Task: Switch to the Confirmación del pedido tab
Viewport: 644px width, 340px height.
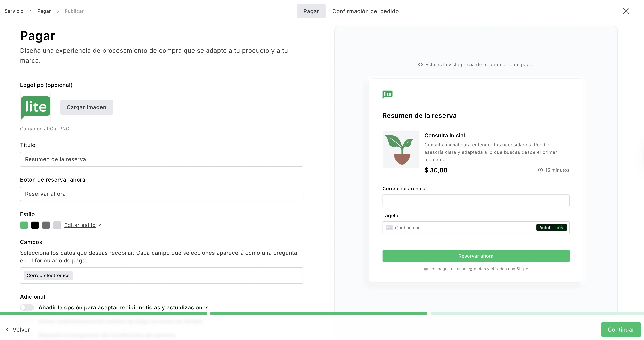Action: click(x=366, y=11)
